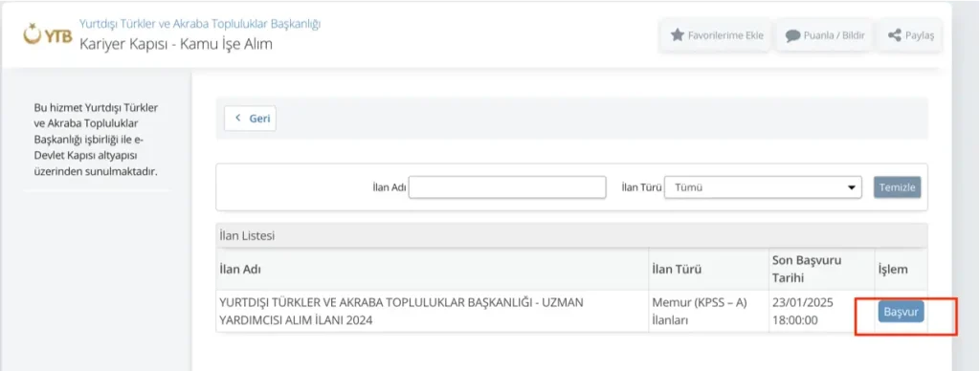The width and height of the screenshot is (980, 371).
Task: Click the İlan Listesi header
Action: pyautogui.click(x=571, y=236)
